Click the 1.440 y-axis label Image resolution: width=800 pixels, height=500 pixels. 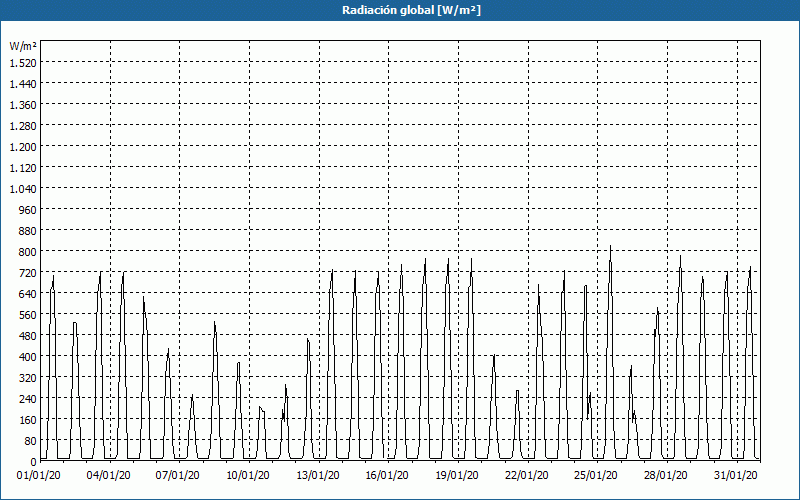coord(23,84)
